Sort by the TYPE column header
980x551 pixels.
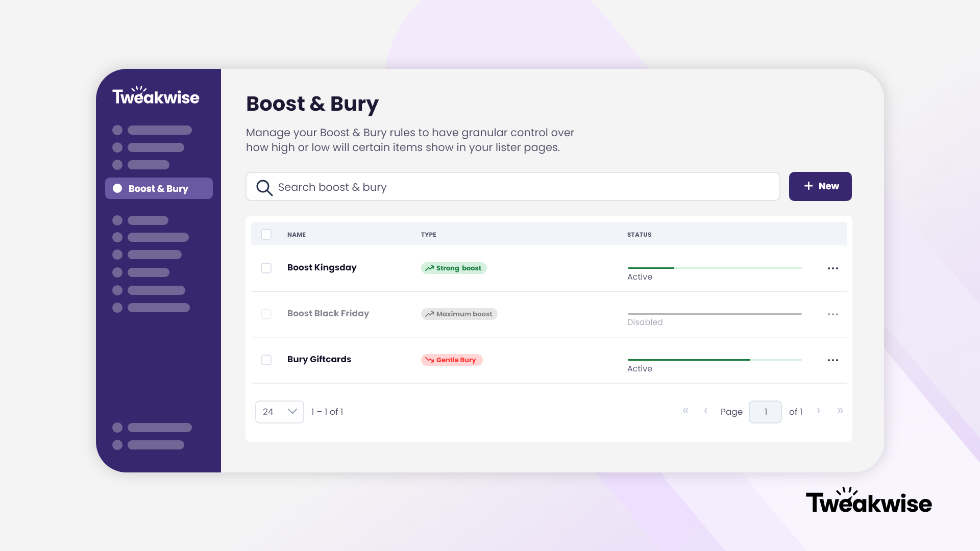pyautogui.click(x=429, y=235)
